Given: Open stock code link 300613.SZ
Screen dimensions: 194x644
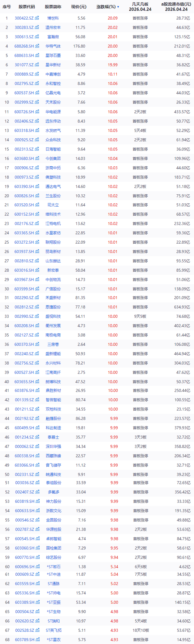Looking at the screenshot, I should pos(24,37).
